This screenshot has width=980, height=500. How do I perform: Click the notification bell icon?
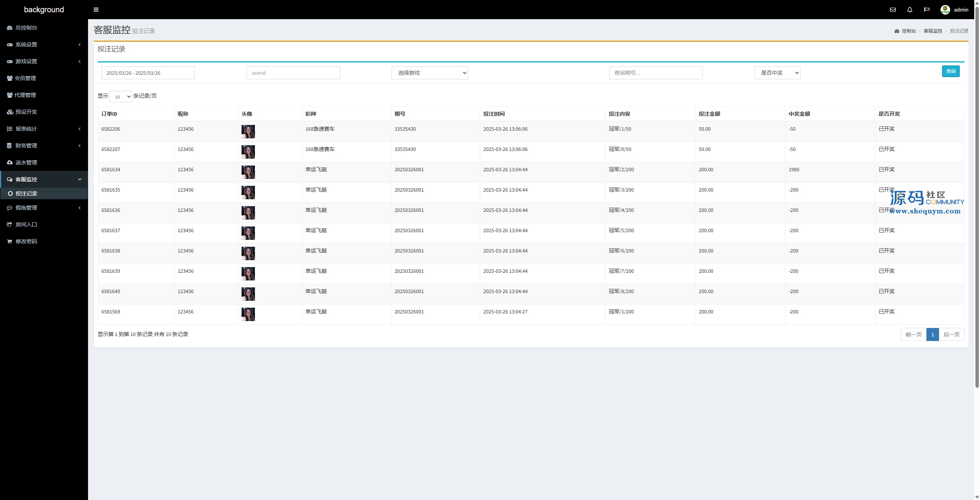(910, 10)
